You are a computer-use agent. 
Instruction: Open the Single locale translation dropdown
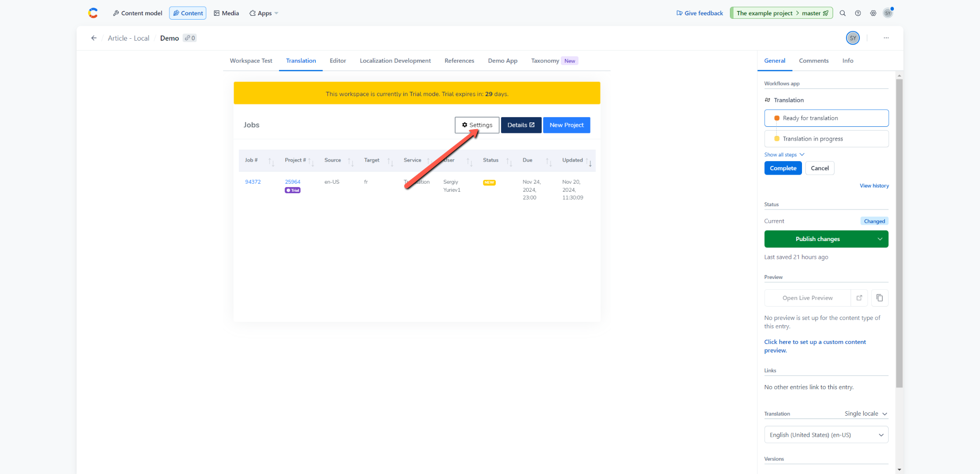[x=866, y=413]
